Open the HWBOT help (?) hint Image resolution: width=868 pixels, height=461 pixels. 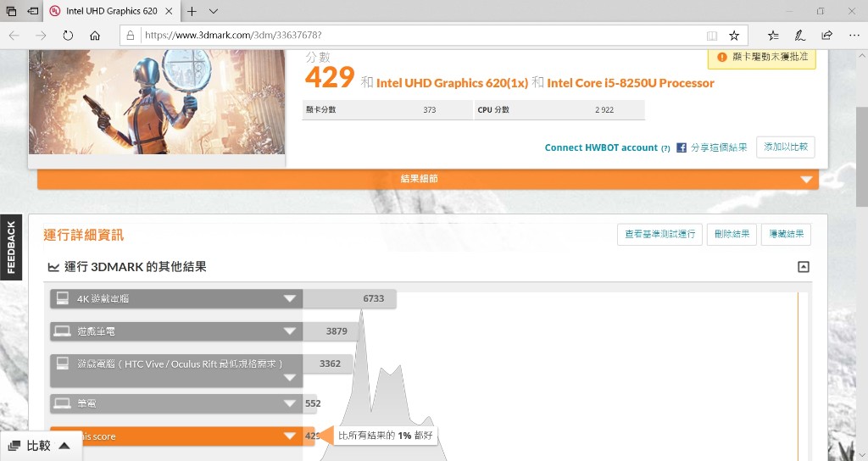coord(665,148)
